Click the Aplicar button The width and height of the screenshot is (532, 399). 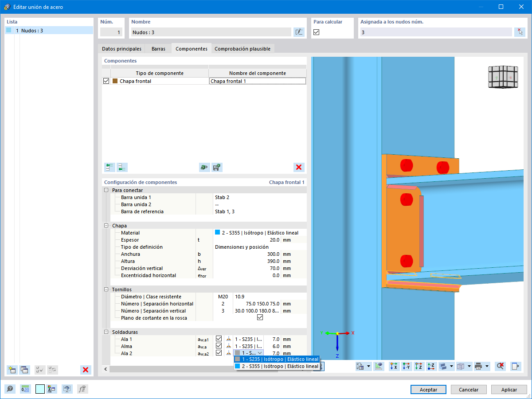point(509,390)
